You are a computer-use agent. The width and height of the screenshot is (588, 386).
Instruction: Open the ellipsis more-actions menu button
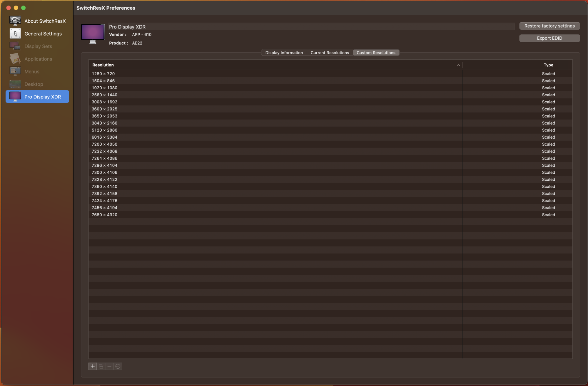click(x=118, y=366)
